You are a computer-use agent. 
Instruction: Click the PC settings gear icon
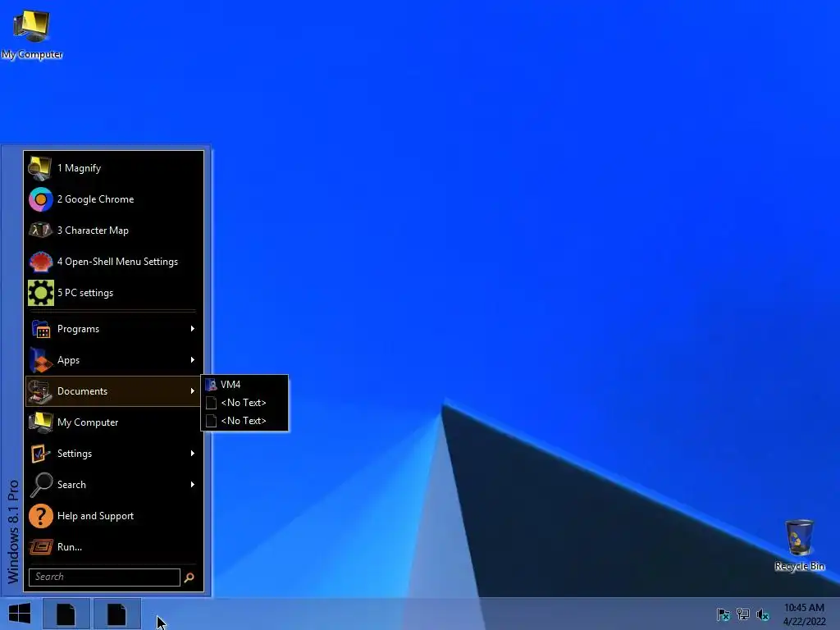41,293
